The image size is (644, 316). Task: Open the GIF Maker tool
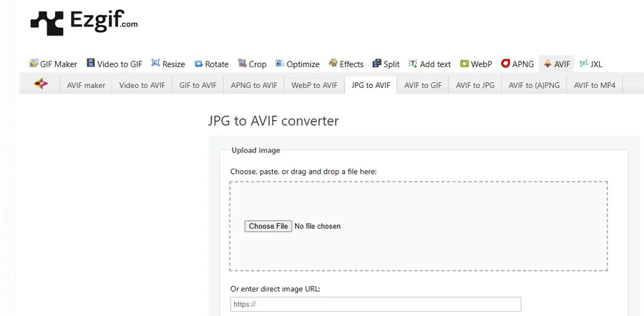[53, 64]
